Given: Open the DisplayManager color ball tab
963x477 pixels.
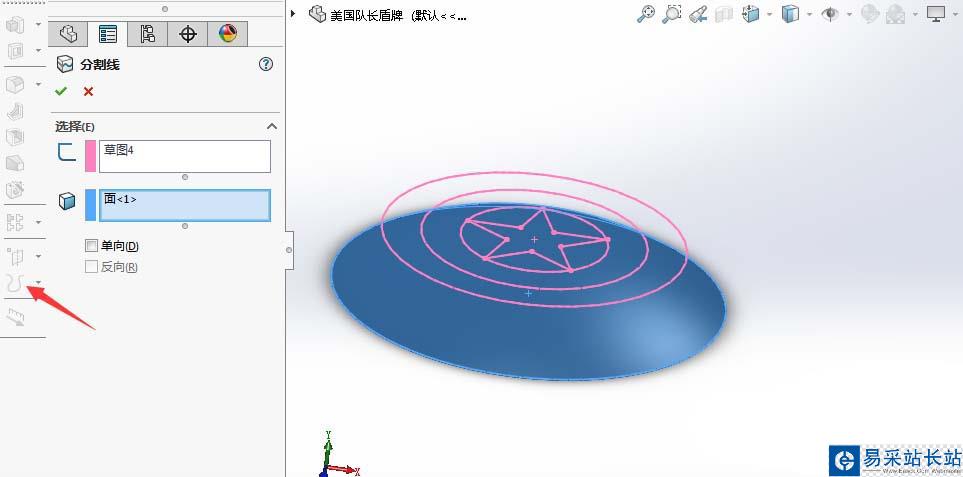Looking at the screenshot, I should (228, 34).
